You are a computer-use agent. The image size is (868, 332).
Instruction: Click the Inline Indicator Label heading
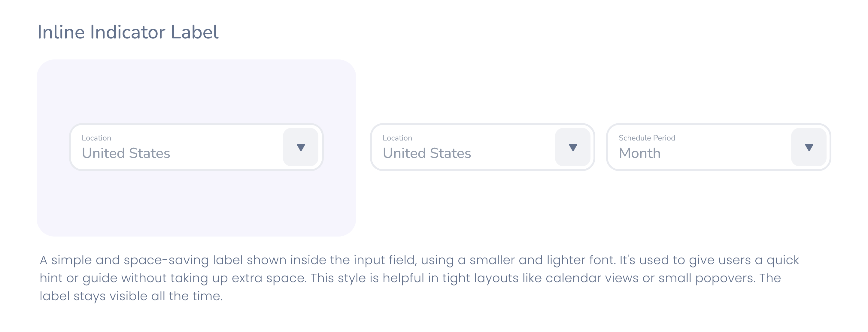click(128, 32)
